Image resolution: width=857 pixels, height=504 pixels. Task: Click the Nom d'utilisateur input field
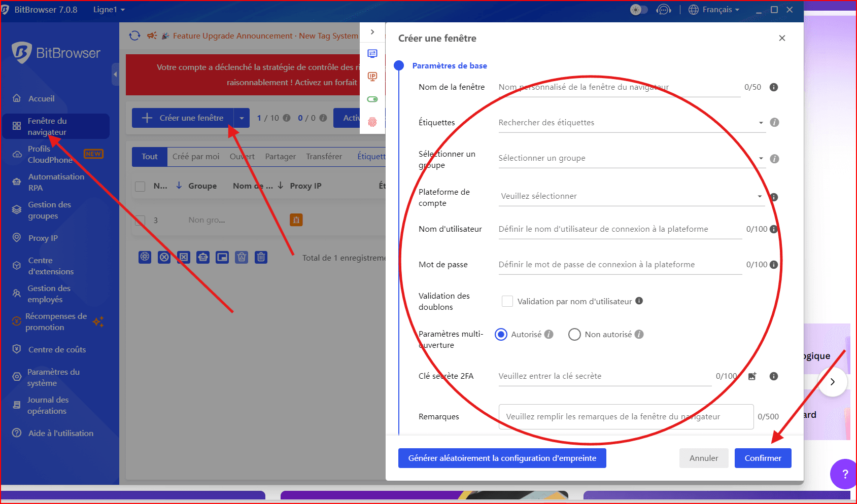tap(619, 229)
